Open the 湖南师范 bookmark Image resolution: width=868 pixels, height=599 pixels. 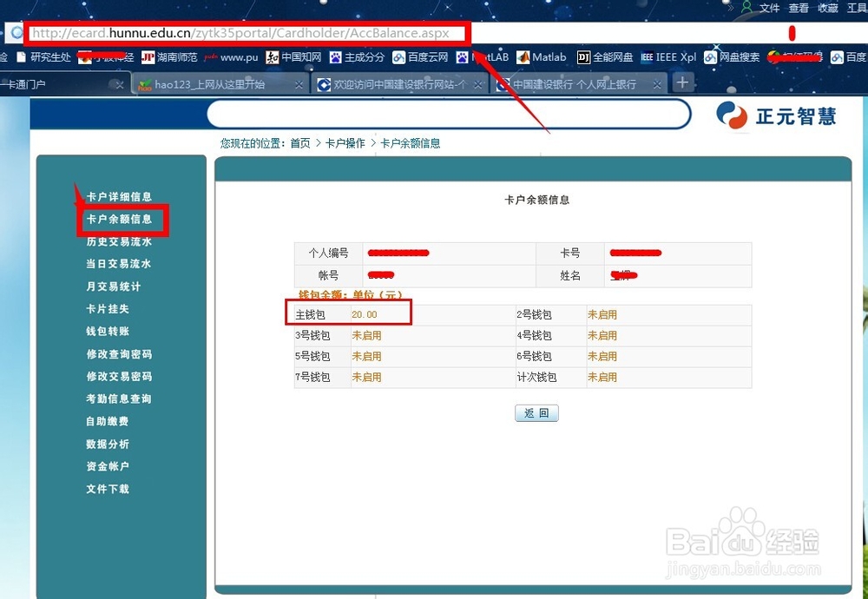coord(176,57)
